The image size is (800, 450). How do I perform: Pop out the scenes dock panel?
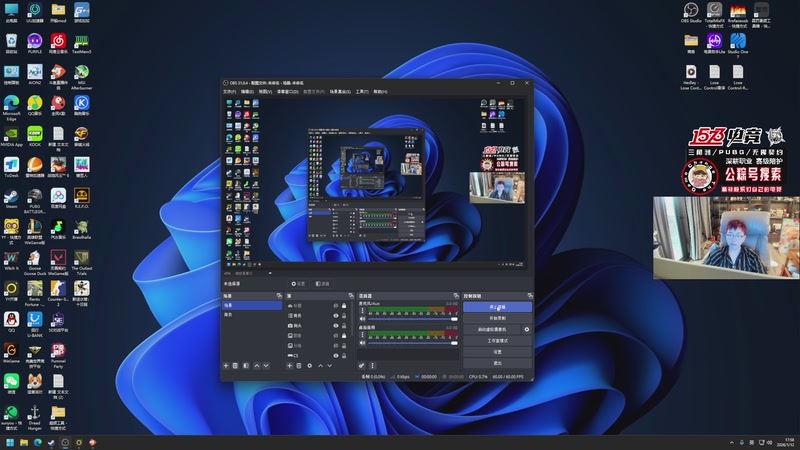[279, 296]
